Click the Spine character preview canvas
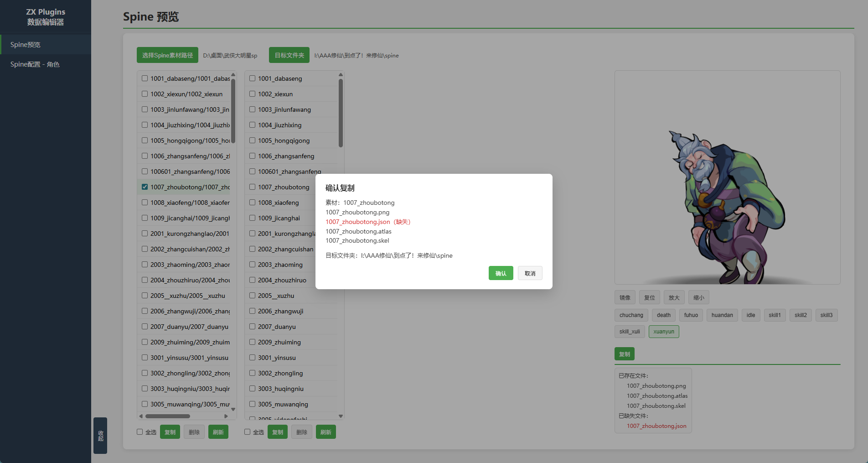 [727, 177]
